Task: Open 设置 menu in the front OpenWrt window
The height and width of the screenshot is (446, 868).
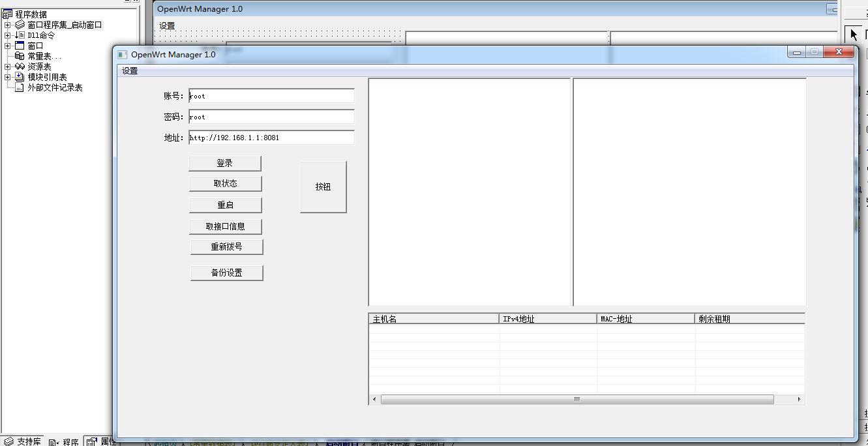Action: [130, 71]
